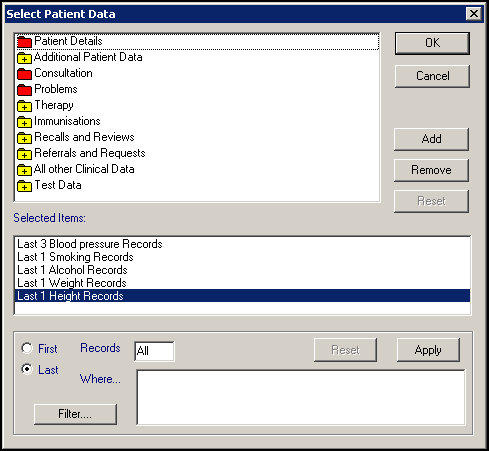
Task: Click the Apply button
Action: (x=428, y=350)
